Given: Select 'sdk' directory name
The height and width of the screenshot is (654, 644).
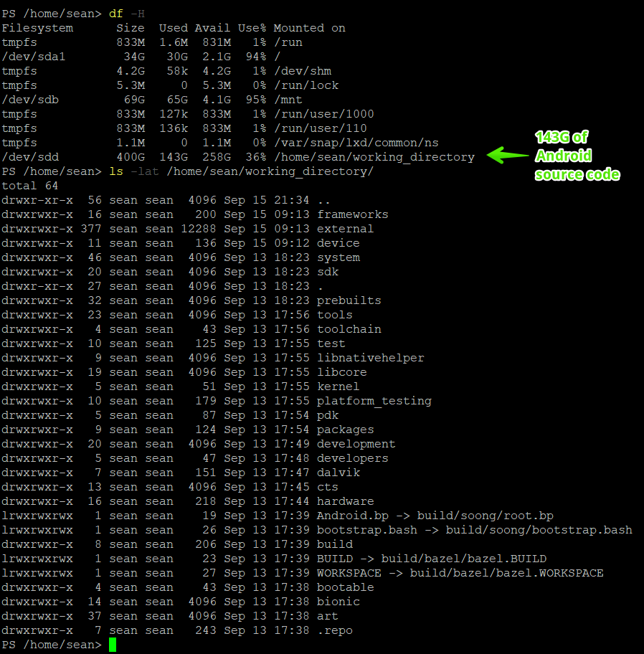Looking at the screenshot, I should [x=328, y=272].
